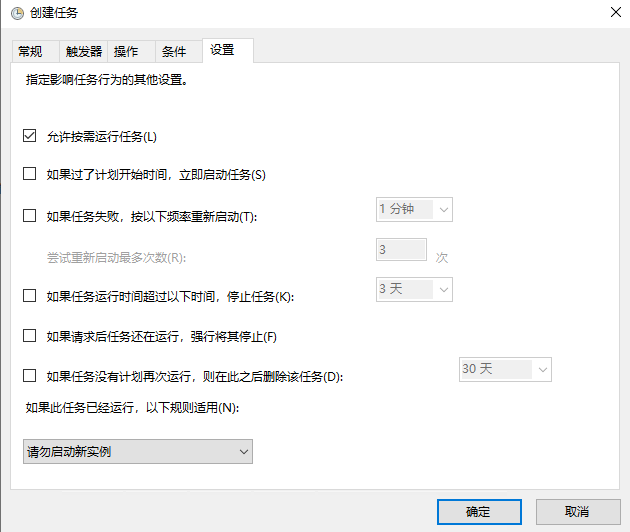Click the 取消 button
The height and width of the screenshot is (532, 630).
pyautogui.click(x=578, y=512)
